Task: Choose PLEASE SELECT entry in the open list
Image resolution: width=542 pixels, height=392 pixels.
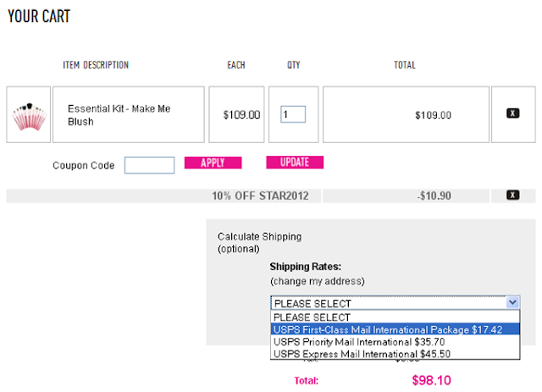Action: pos(312,317)
